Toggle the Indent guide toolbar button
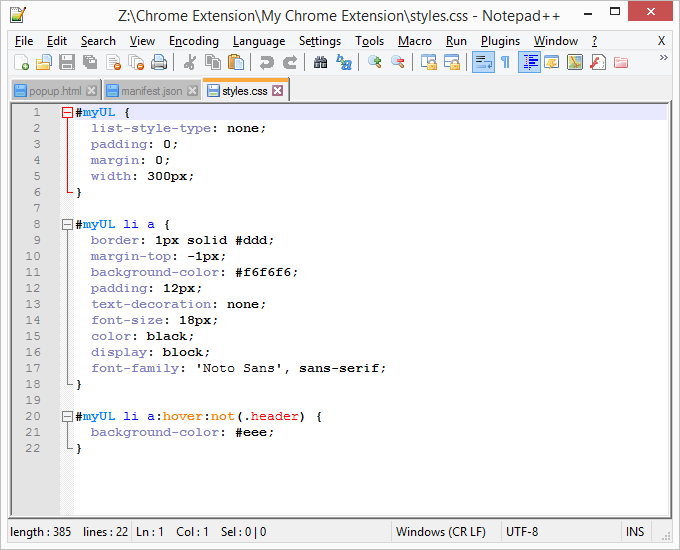The image size is (680, 550). [529, 63]
